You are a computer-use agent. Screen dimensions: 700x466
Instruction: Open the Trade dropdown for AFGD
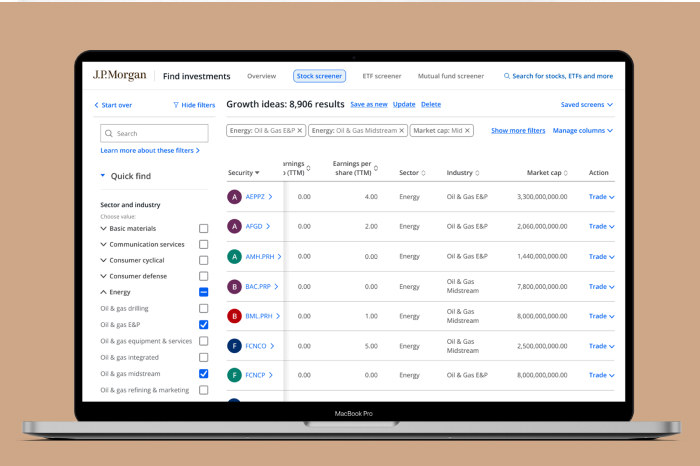[x=601, y=226]
